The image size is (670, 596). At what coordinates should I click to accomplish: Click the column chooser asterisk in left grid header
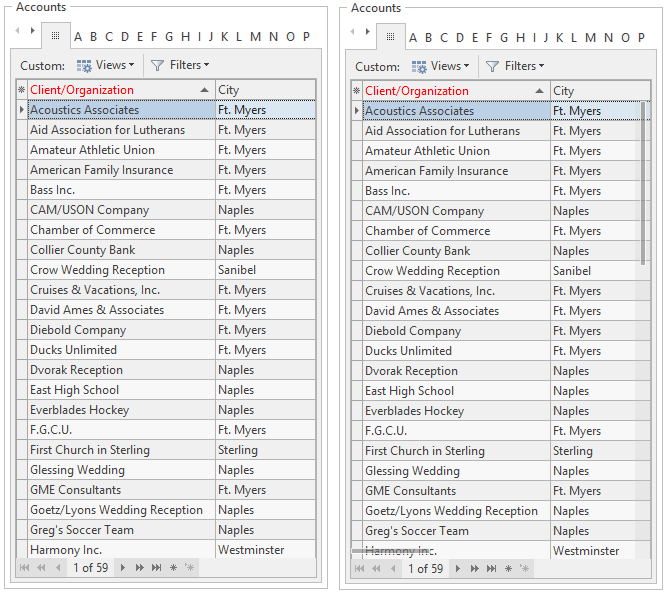[x=22, y=90]
